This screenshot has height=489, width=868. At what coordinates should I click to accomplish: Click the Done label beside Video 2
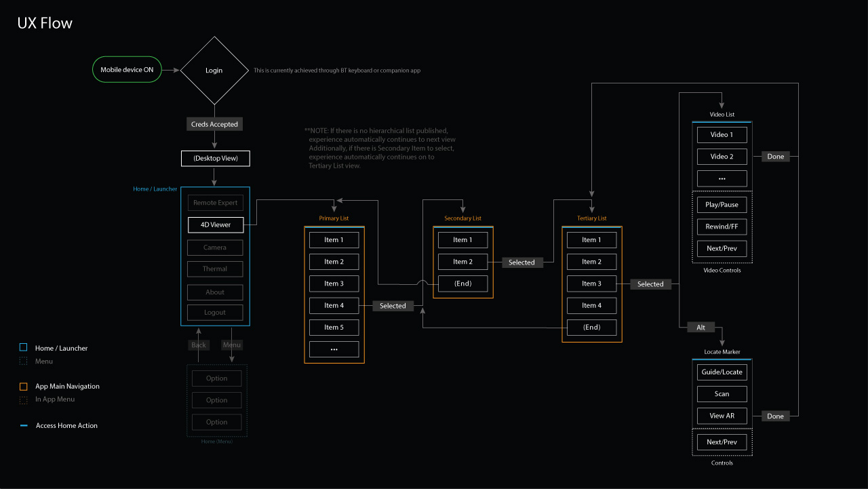click(x=776, y=157)
